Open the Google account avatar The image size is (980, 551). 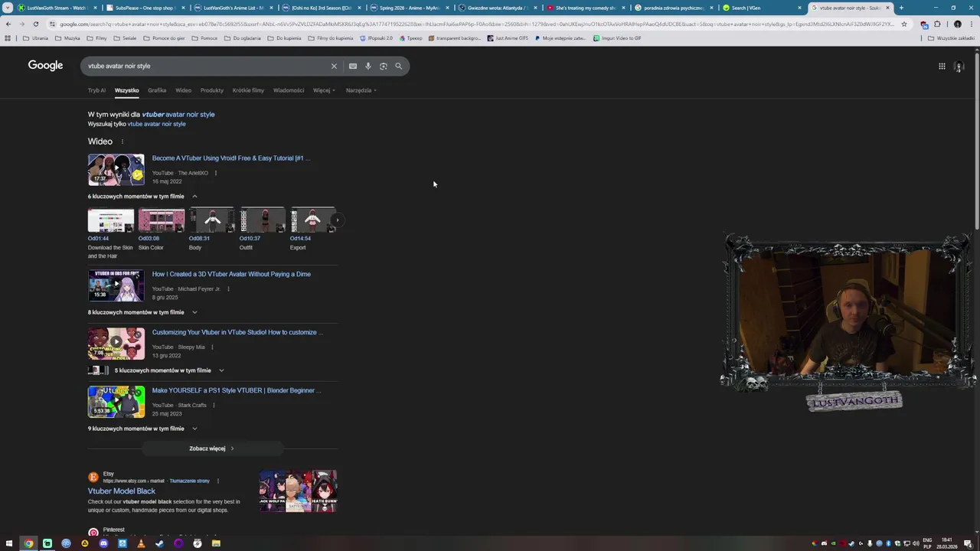(959, 67)
